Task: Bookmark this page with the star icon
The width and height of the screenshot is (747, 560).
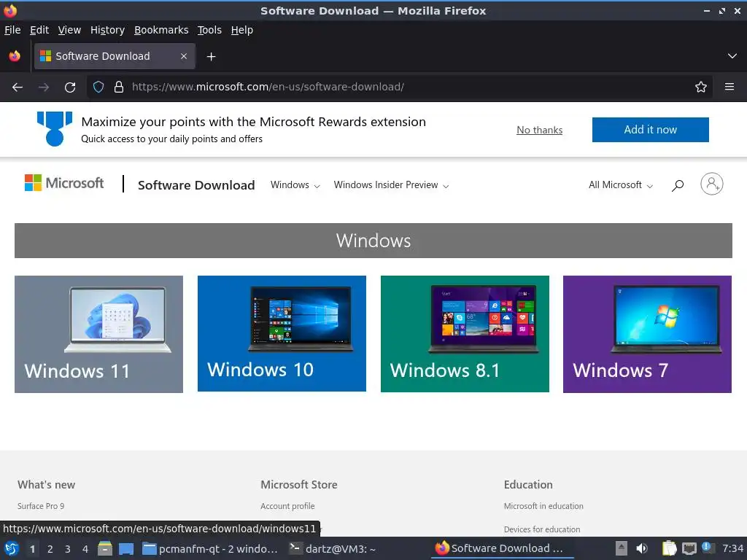Action: [701, 87]
